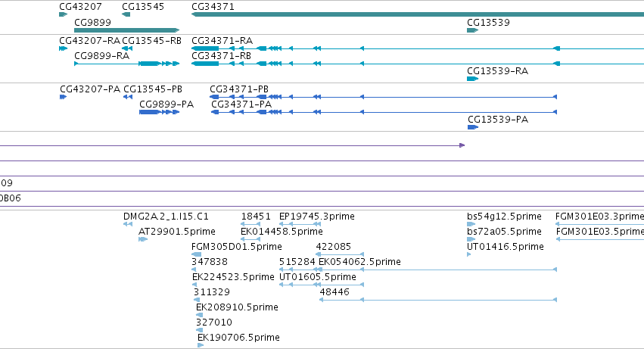The height and width of the screenshot is (349, 644).
Task: Click the FGM305D01.5prime block glyph
Action: tap(196, 254)
